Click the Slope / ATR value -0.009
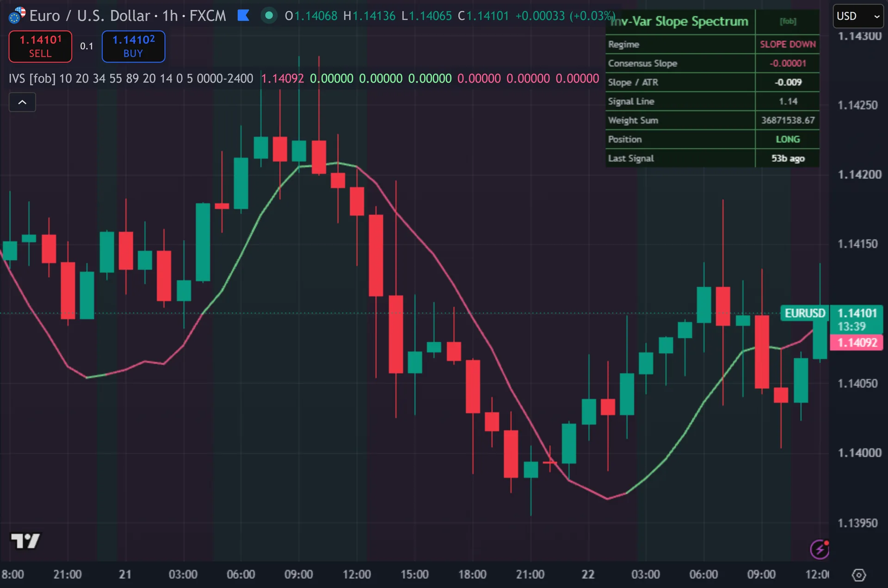This screenshot has height=588, width=888. click(x=788, y=82)
